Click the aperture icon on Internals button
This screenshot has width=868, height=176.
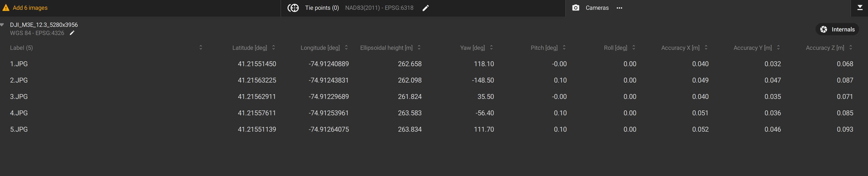coord(823,29)
